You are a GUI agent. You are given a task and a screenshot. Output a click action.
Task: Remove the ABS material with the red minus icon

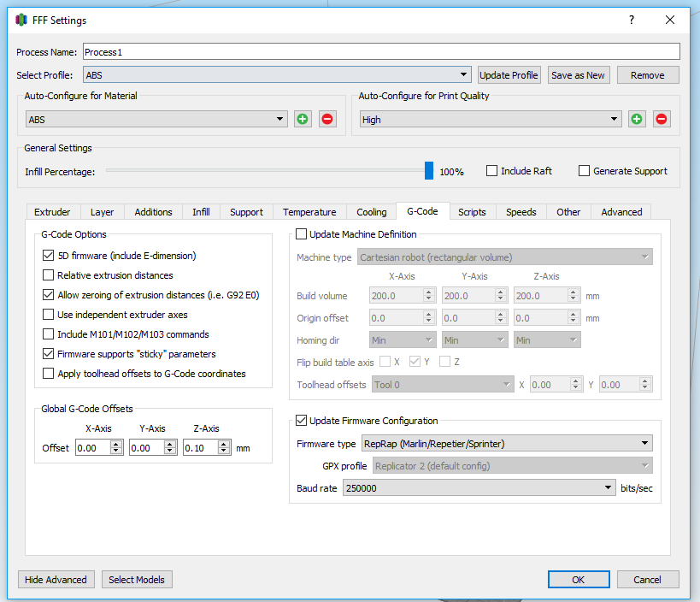pyautogui.click(x=327, y=119)
